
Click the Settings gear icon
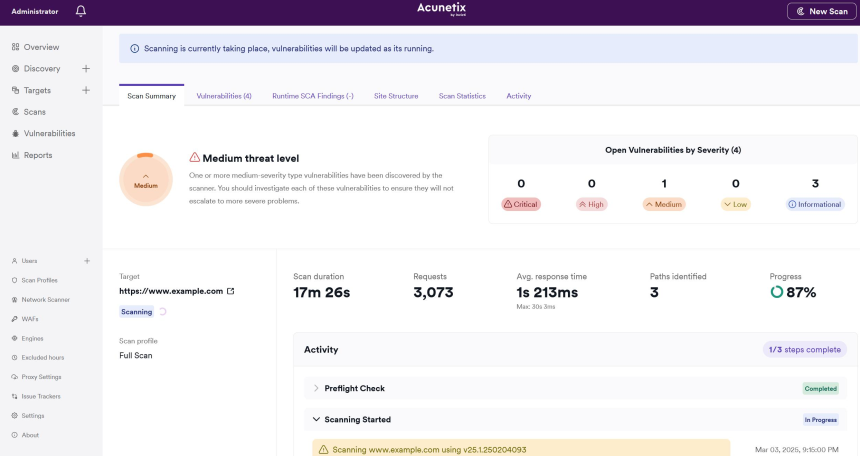(x=15, y=416)
